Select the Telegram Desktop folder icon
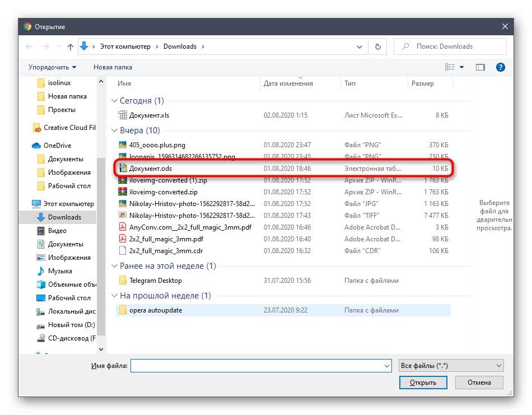The height and width of the screenshot is (415, 532). 123,281
